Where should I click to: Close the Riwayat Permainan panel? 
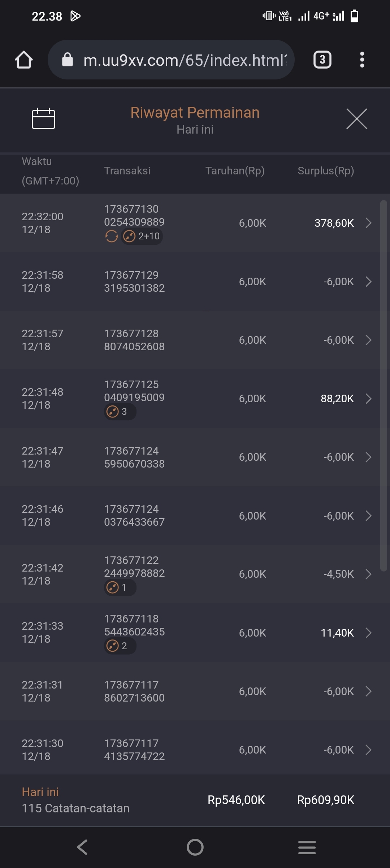pos(356,119)
